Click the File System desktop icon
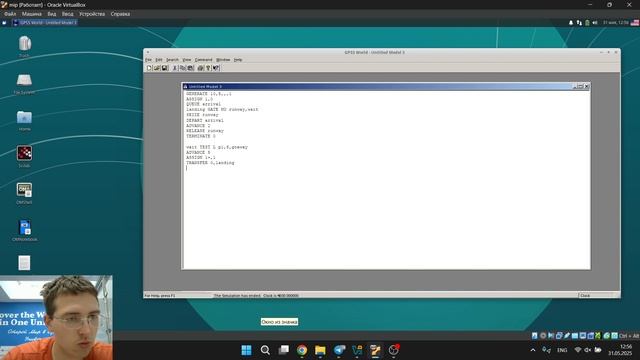This screenshot has width=640, height=360. (x=24, y=81)
